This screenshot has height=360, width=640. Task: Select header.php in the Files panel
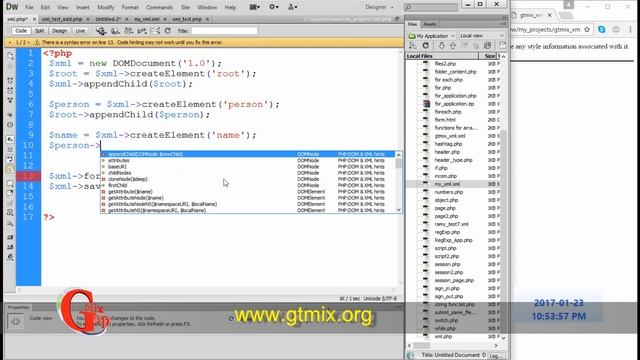click(447, 152)
